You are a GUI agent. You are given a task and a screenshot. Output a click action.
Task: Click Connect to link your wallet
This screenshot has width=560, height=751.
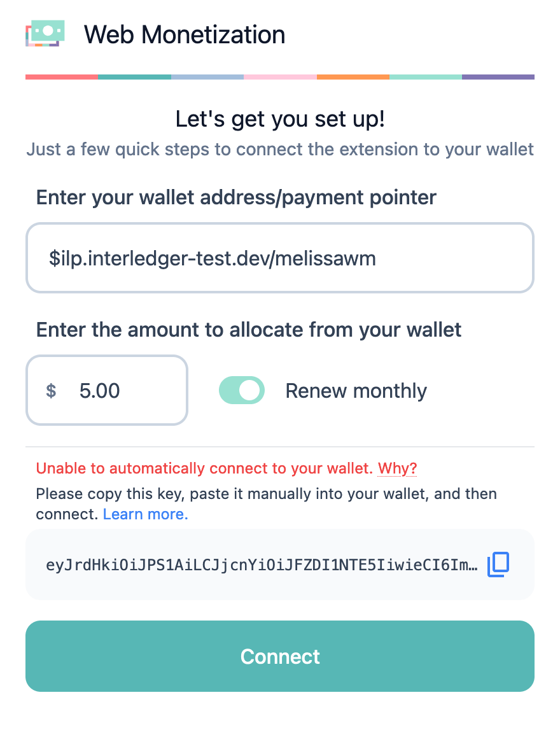(280, 656)
